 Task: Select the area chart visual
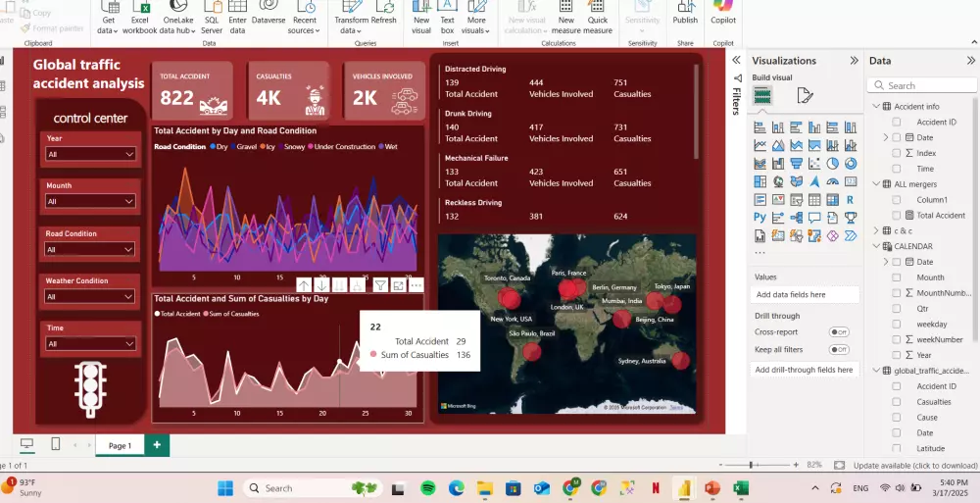(778, 146)
